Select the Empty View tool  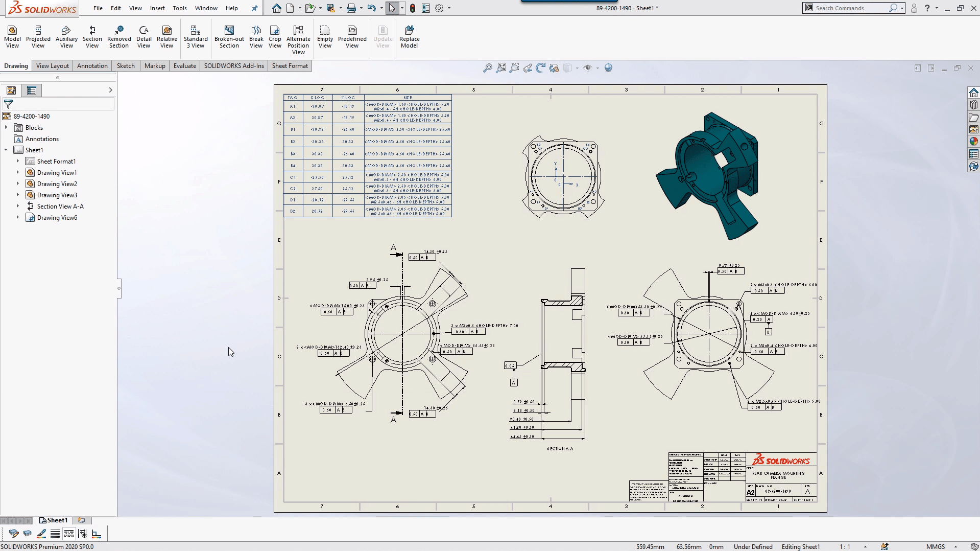tap(325, 36)
